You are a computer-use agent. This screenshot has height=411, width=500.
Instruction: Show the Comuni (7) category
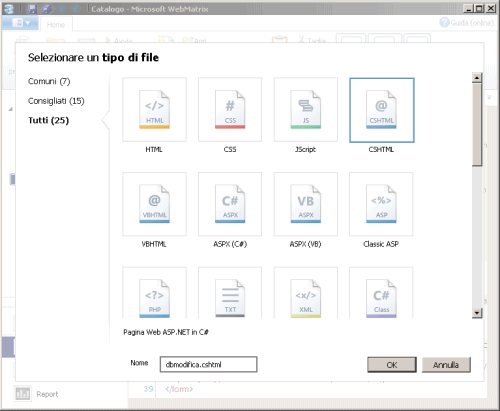49,81
